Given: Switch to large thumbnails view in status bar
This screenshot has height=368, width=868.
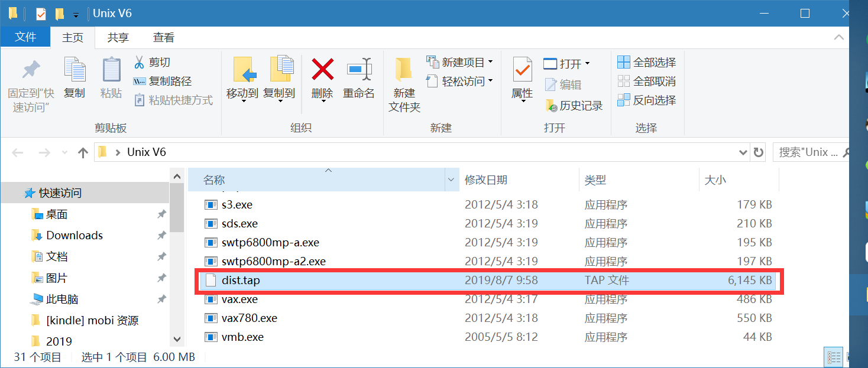Looking at the screenshot, I should pos(850,357).
